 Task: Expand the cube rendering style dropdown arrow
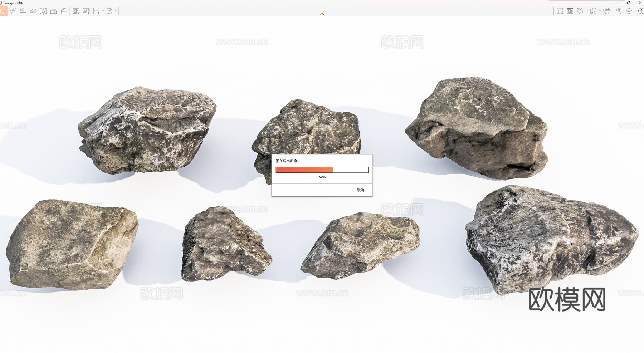587,11
